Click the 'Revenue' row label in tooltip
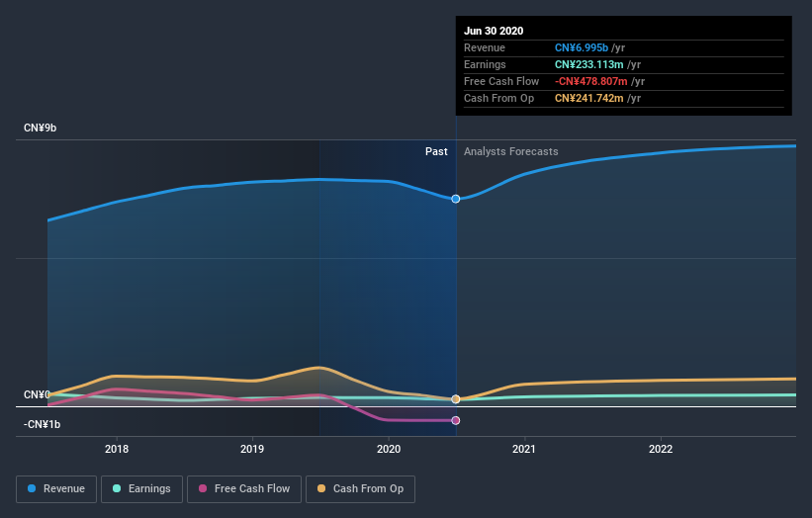The height and width of the screenshot is (518, 812). coord(485,47)
